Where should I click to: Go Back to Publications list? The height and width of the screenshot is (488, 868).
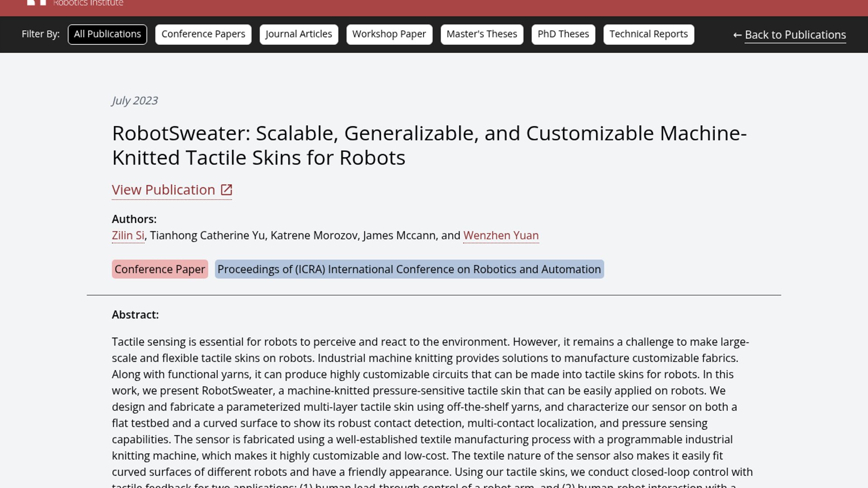(x=795, y=35)
